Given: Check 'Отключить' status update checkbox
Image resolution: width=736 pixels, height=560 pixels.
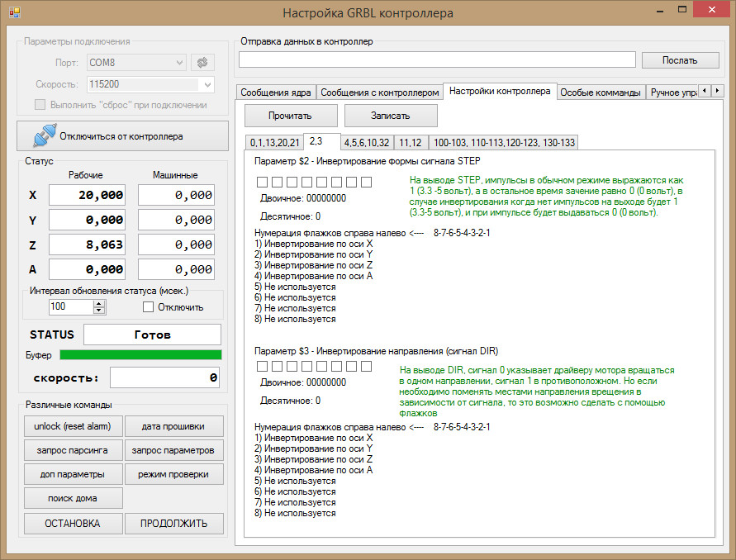Looking at the screenshot, I should point(148,307).
